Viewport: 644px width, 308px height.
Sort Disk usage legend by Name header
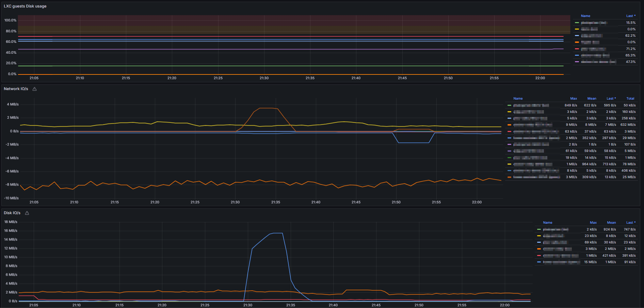click(585, 16)
